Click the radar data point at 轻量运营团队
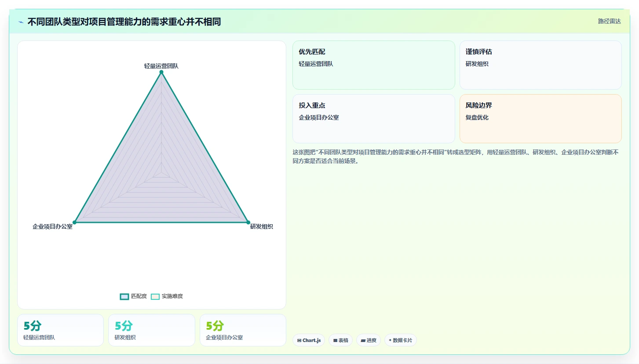Image resolution: width=639 pixels, height=364 pixels. point(161,72)
